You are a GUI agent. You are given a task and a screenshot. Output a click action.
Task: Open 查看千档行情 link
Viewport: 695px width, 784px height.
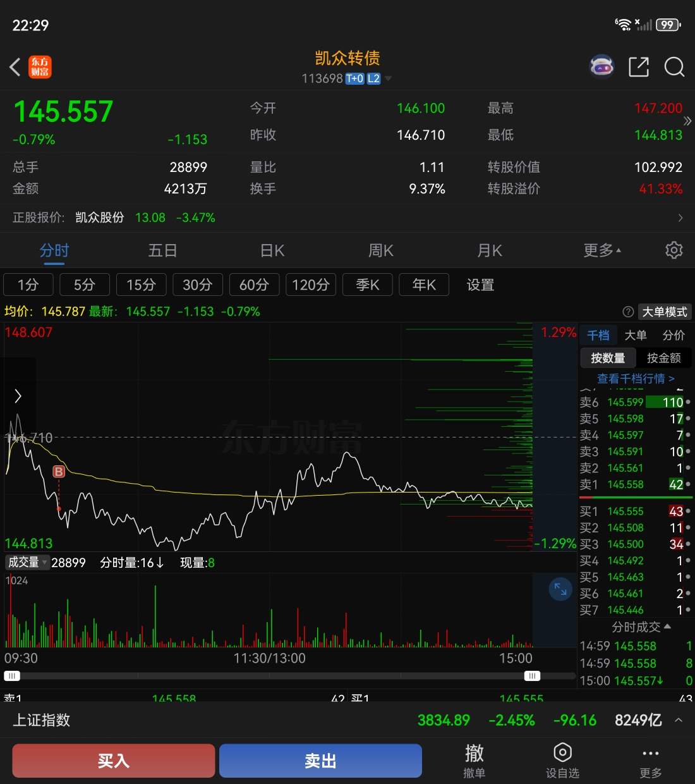636,378
